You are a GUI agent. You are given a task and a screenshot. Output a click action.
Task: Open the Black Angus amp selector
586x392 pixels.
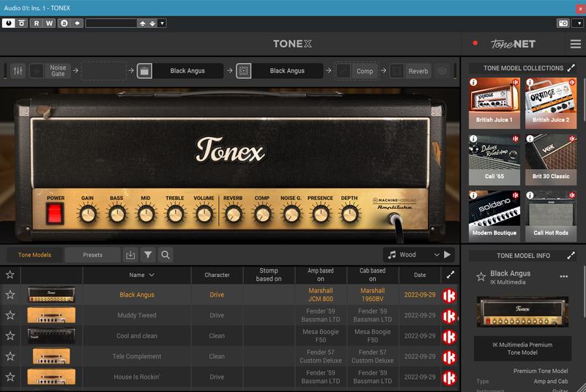(x=188, y=70)
